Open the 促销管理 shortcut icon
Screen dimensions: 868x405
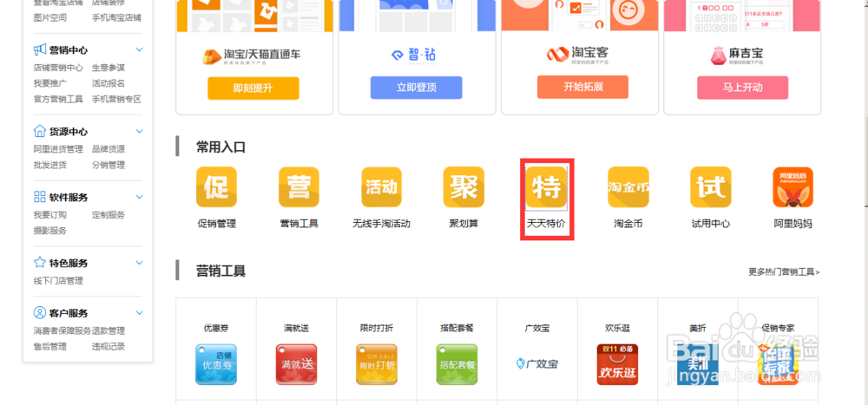[216, 187]
